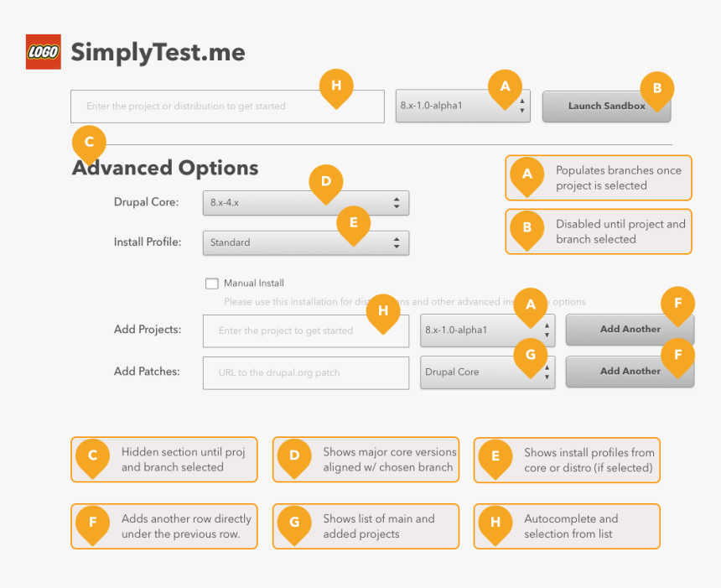Click the D marker near Drupal Core
This screenshot has width=721, height=588.
(326, 181)
